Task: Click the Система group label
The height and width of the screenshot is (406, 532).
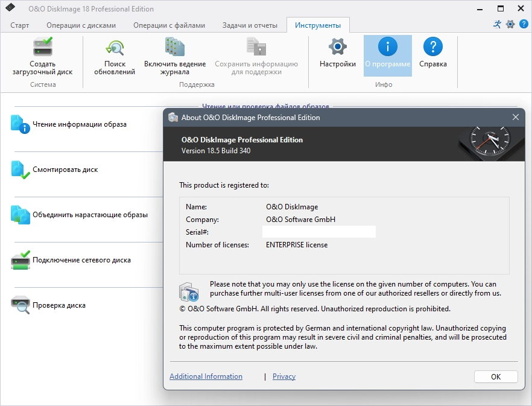Action: pyautogui.click(x=43, y=84)
